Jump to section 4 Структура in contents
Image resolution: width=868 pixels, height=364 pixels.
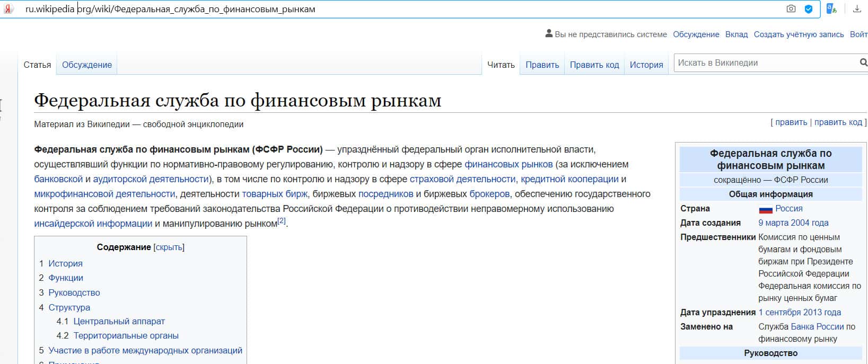pyautogui.click(x=69, y=307)
